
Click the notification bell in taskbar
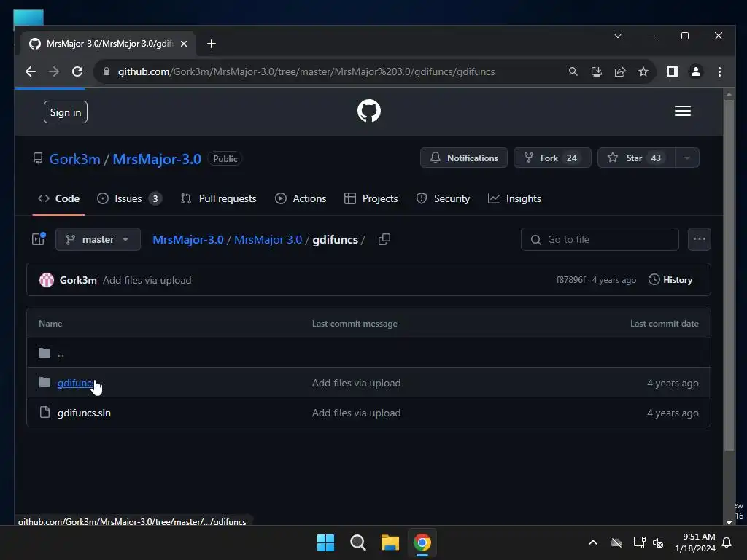point(727,542)
